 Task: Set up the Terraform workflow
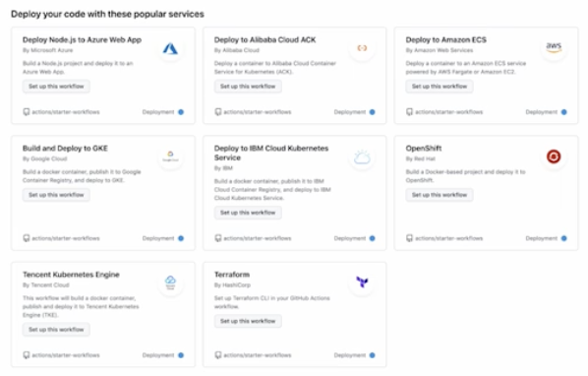[x=248, y=321]
